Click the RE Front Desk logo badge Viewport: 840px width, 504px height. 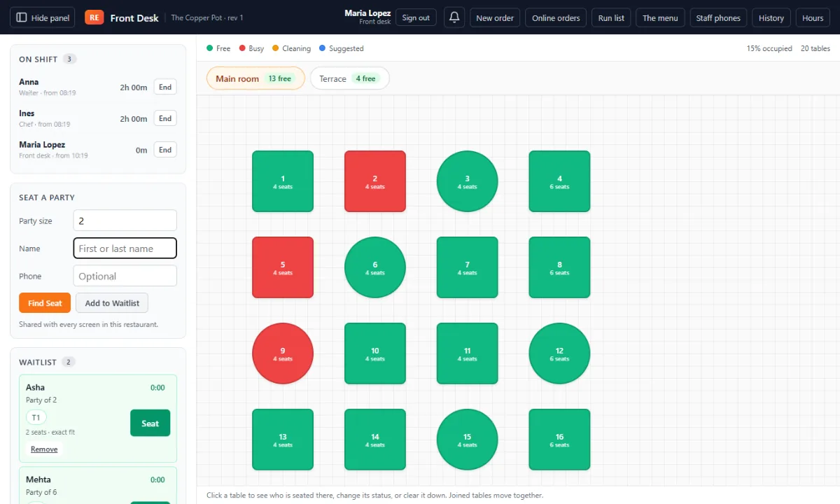pos(94,17)
